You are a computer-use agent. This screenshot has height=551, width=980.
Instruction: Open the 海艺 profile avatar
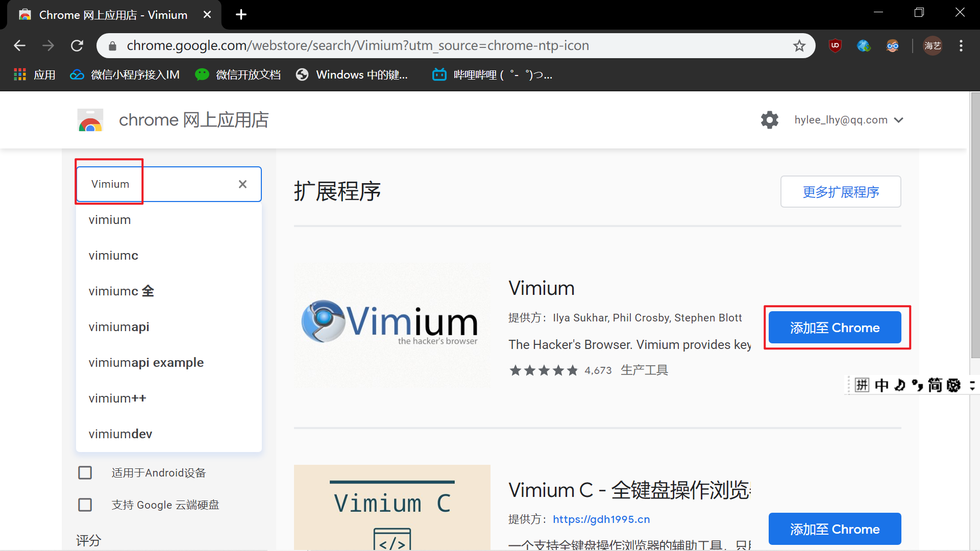933,45
